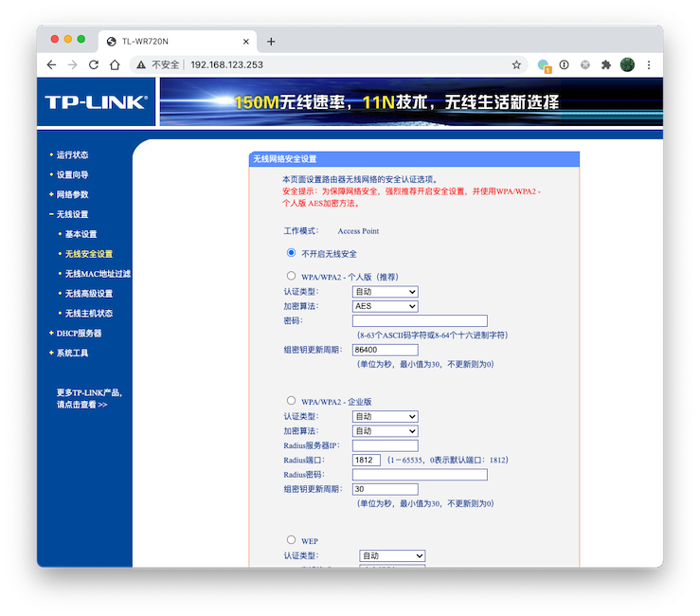Image resolution: width=700 pixels, height=616 pixels.
Task: Click the 更多TP-LINK产品 link
Action: pyautogui.click(x=89, y=392)
